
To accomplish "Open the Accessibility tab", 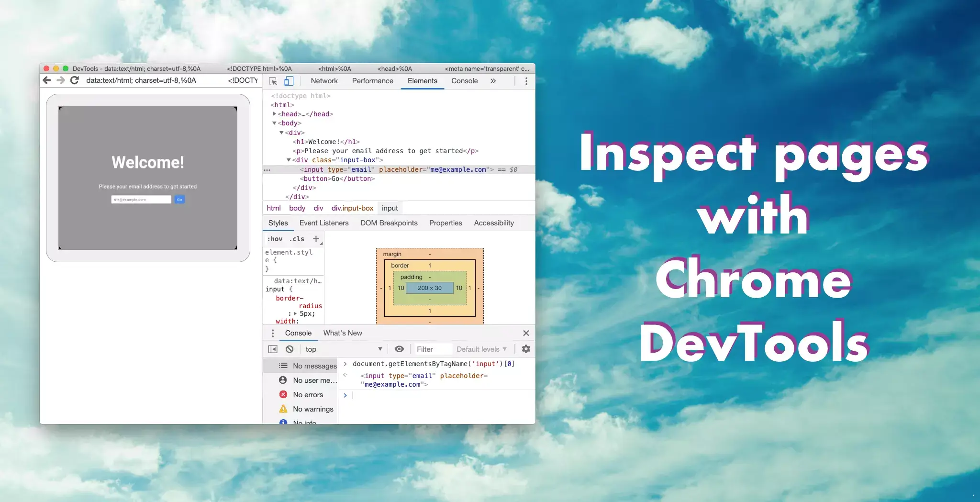I will pos(494,223).
